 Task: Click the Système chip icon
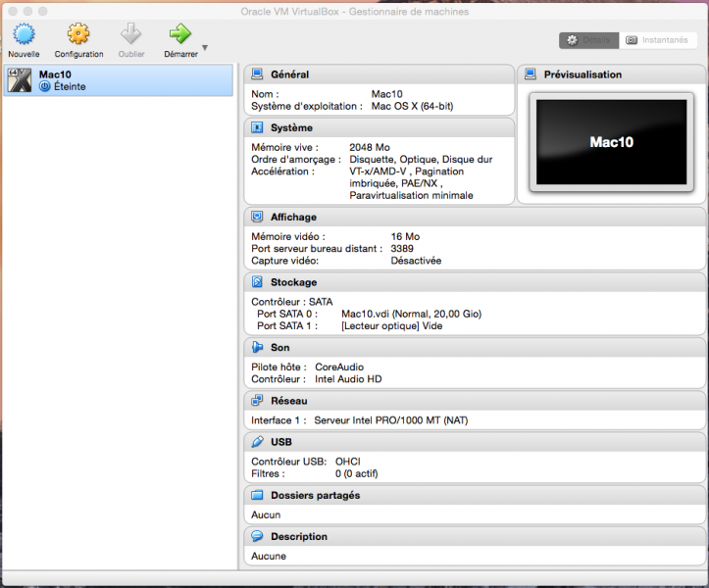click(x=257, y=127)
